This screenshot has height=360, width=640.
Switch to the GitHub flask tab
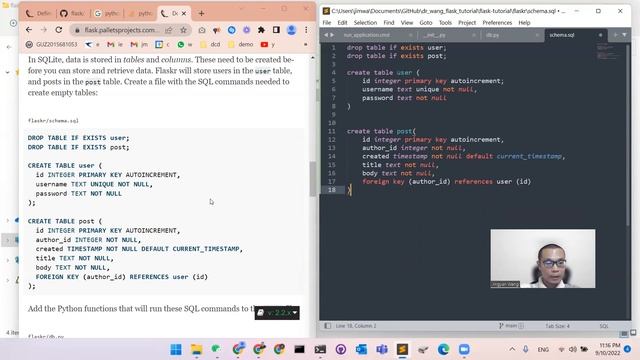[x=72, y=13]
